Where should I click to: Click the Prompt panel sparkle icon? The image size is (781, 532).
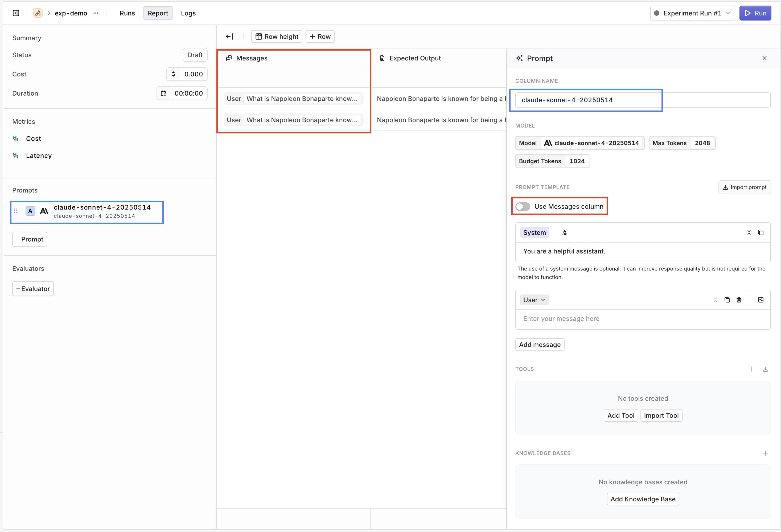[520, 58]
